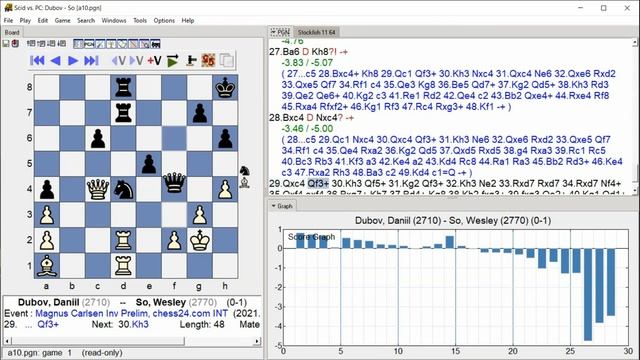Screen dimensions: 640x360
Task: Step back one move
Action: (56, 60)
